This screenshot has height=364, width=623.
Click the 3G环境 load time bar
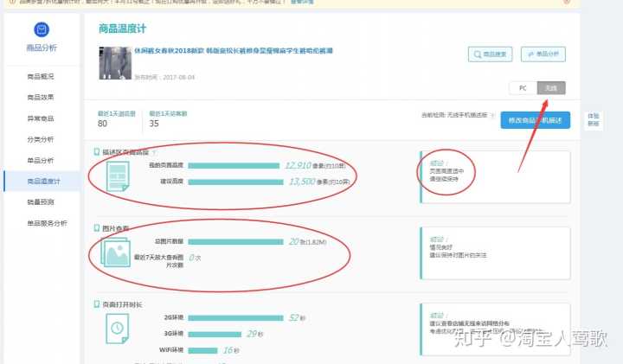[215, 335]
